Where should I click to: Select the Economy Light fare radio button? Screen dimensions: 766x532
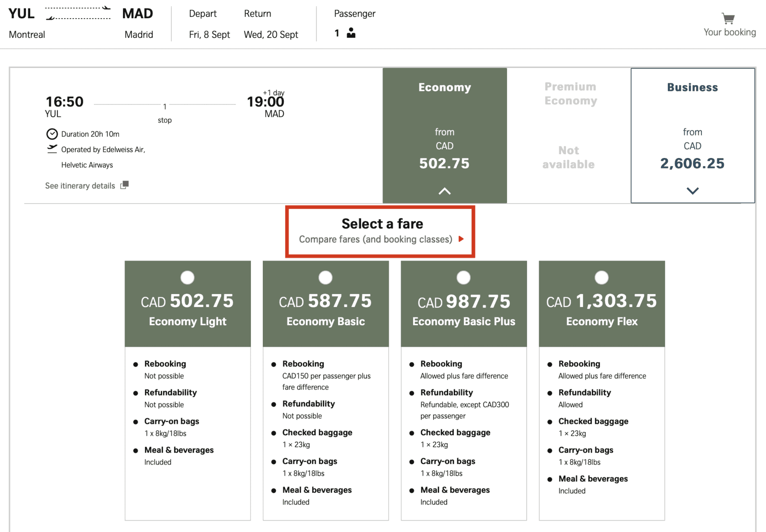(x=187, y=277)
